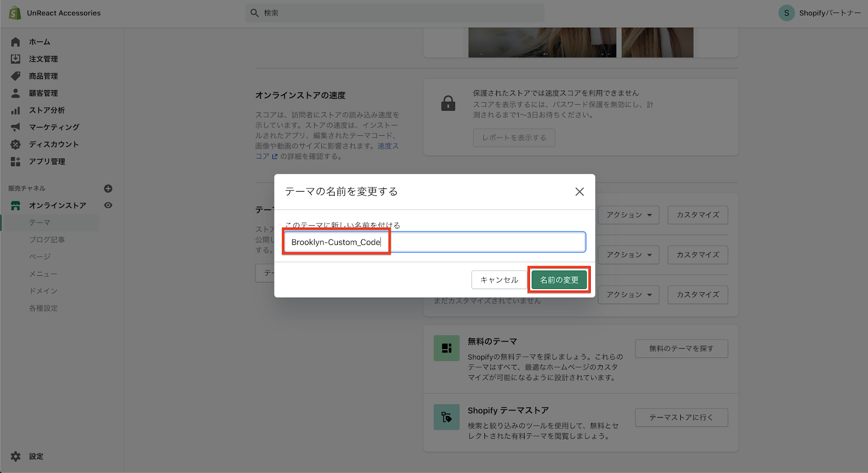Expand the second アクション dropdown
This screenshot has height=473, width=868.
tap(628, 255)
